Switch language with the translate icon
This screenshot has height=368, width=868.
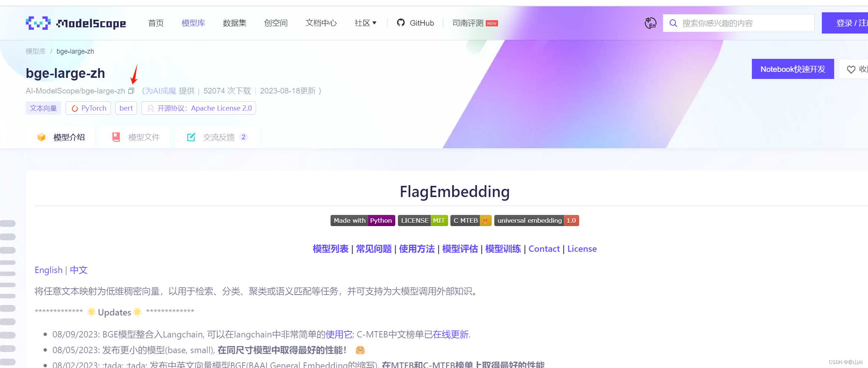(x=650, y=23)
